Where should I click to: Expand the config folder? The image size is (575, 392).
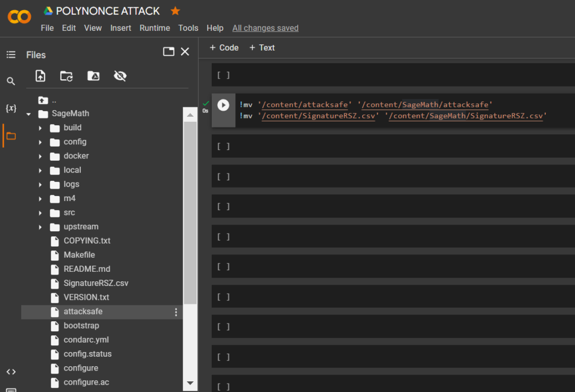pyautogui.click(x=40, y=142)
